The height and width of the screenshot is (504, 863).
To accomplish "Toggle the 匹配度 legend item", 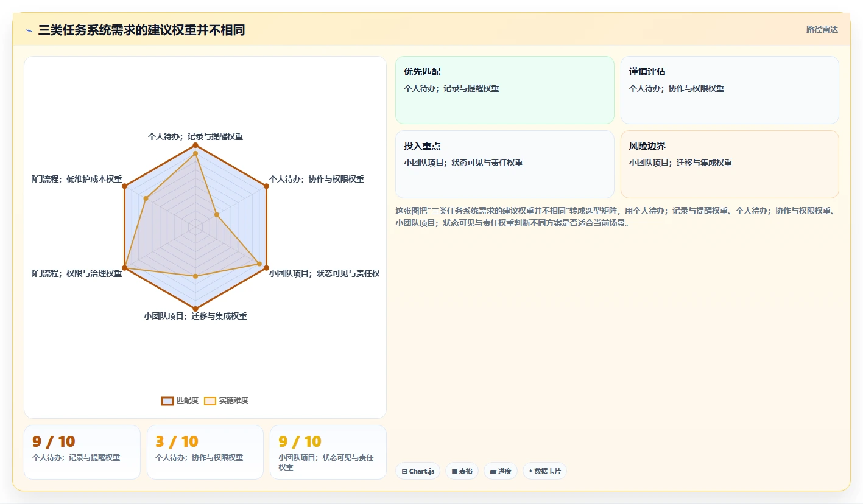I will (180, 401).
